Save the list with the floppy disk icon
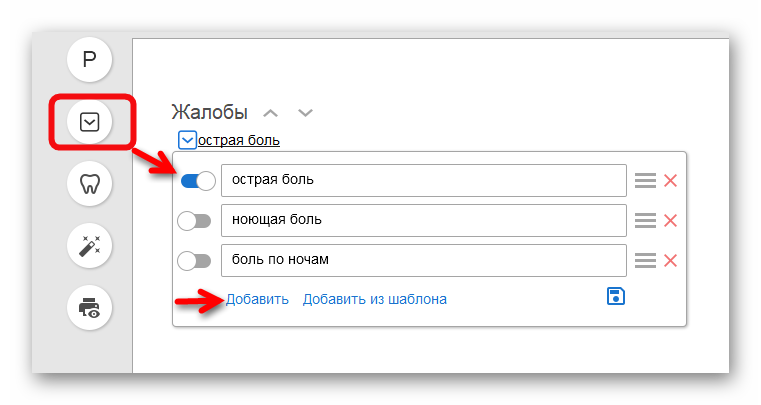This screenshot has width=761, height=405. 616,296
